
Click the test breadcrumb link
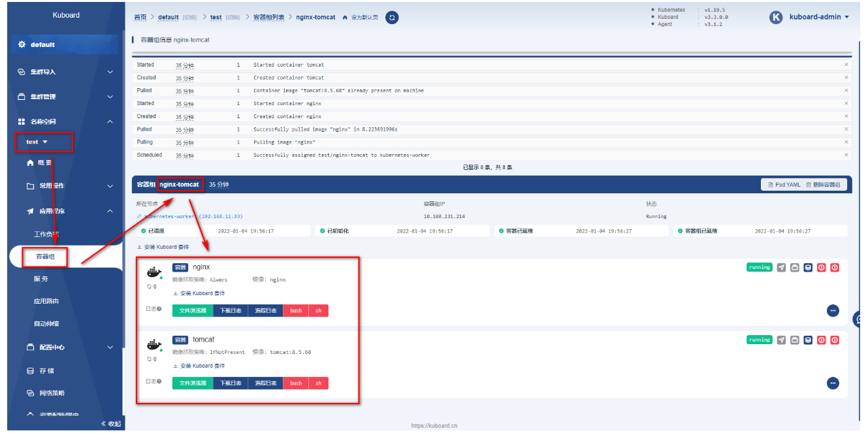coord(216,17)
